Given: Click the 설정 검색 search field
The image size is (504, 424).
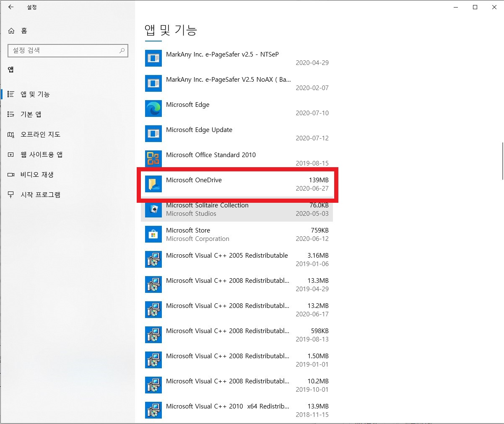Looking at the screenshot, I should pos(68,50).
